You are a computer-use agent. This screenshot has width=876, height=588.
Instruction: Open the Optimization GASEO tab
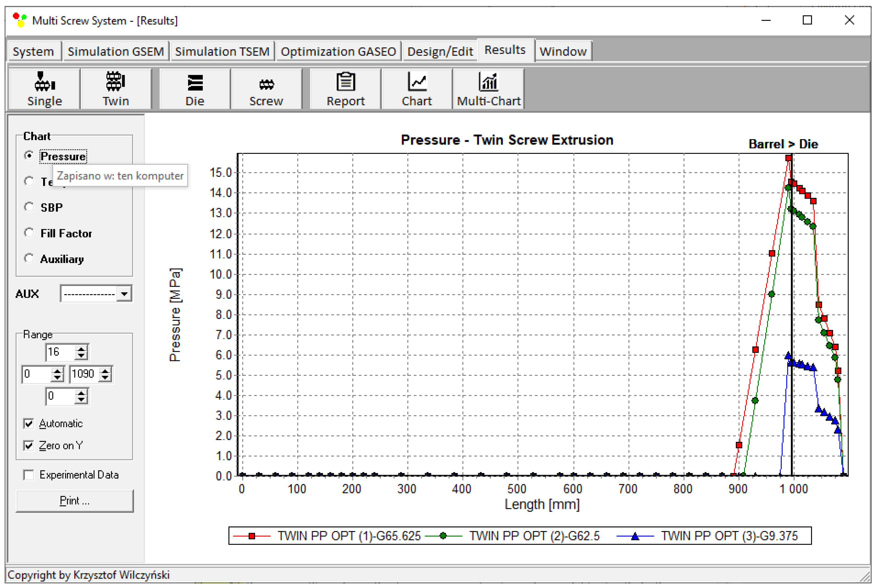[x=338, y=51]
